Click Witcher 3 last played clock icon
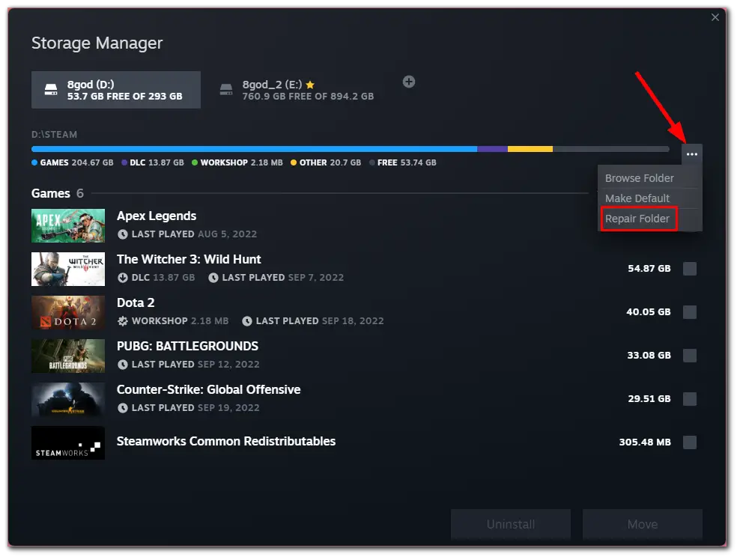 [213, 278]
